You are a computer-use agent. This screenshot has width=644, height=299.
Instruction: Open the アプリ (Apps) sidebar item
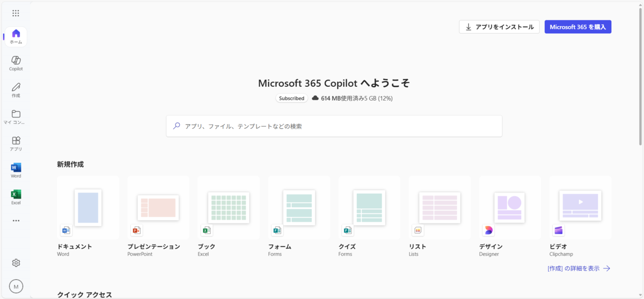point(16,144)
